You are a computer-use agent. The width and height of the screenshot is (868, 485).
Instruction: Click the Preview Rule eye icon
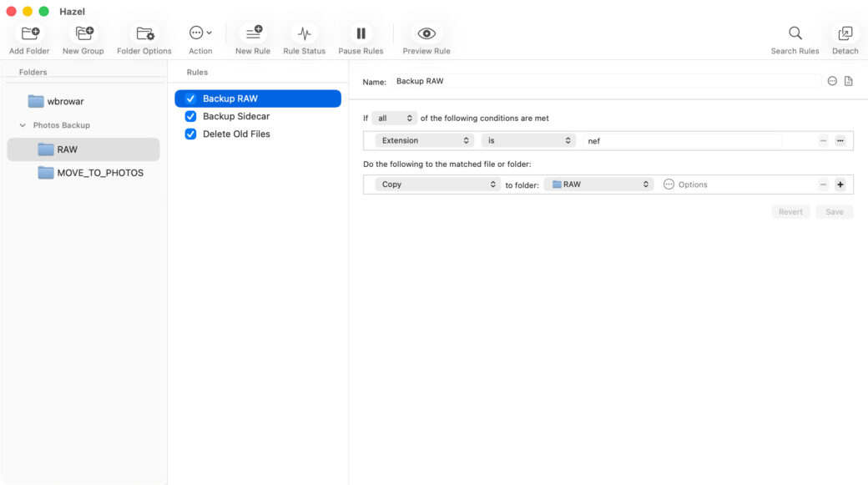pyautogui.click(x=426, y=33)
